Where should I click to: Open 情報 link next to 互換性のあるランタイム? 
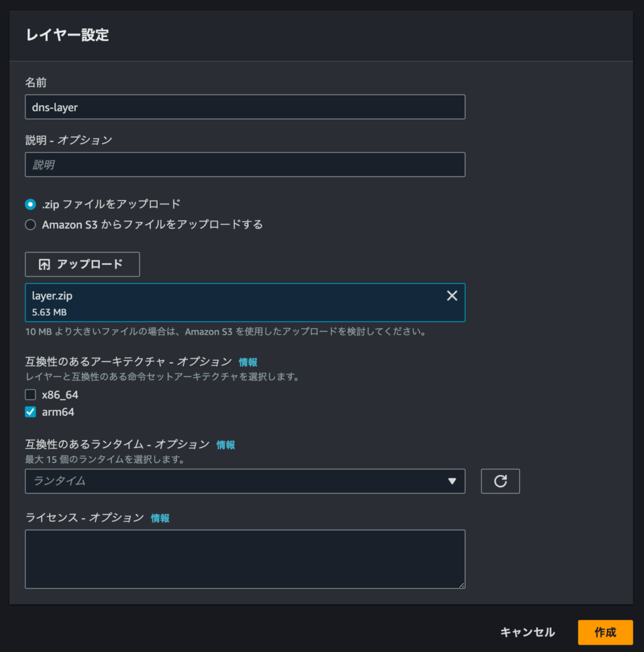click(x=225, y=444)
